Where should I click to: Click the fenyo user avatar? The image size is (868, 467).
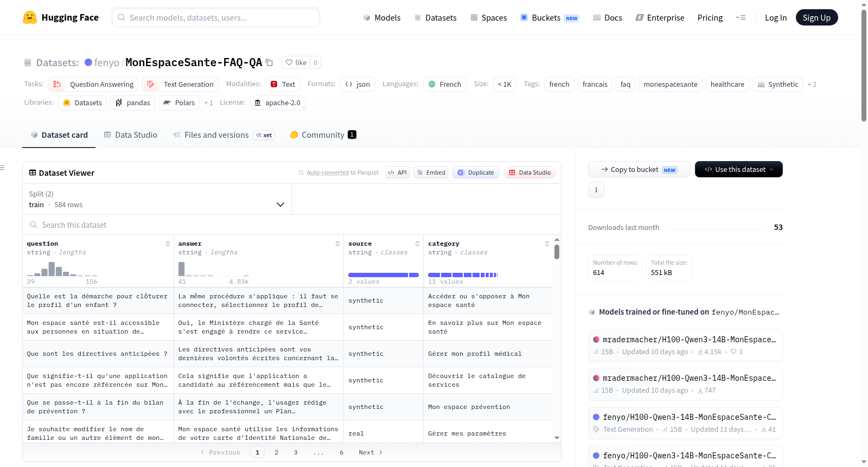[x=88, y=62]
